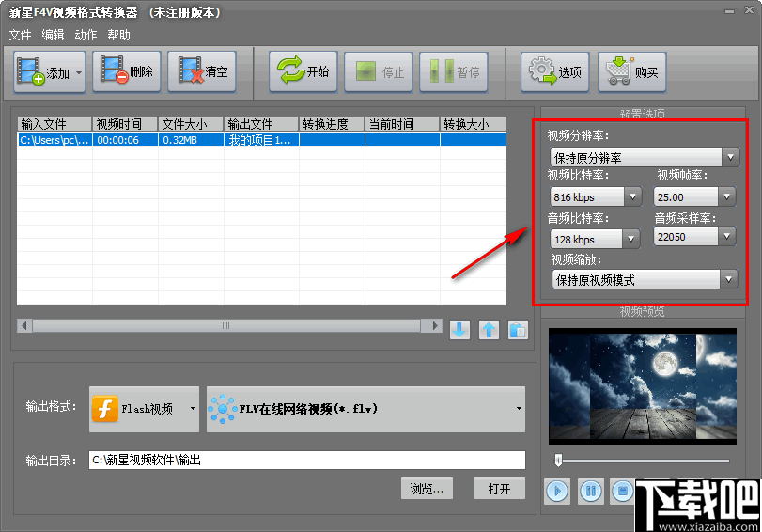Expand the 视频比特率 816 kbps dropdown
The width and height of the screenshot is (762, 532).
[632, 197]
